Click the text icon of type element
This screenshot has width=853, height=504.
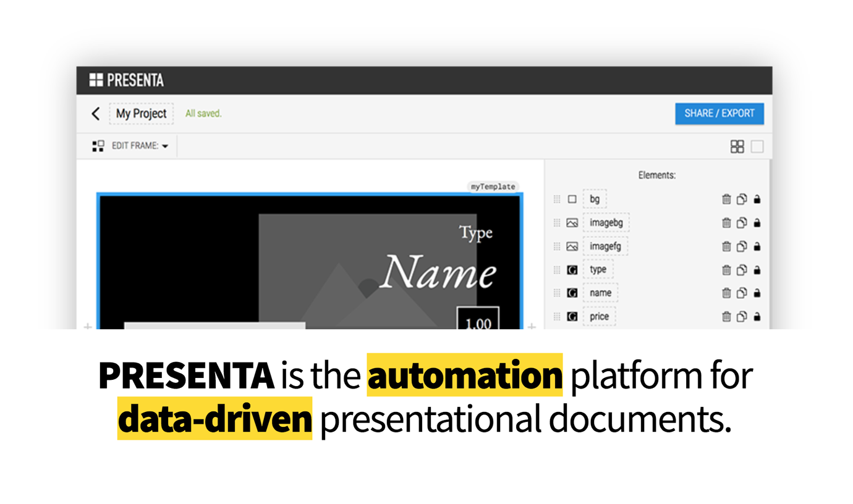tap(572, 270)
